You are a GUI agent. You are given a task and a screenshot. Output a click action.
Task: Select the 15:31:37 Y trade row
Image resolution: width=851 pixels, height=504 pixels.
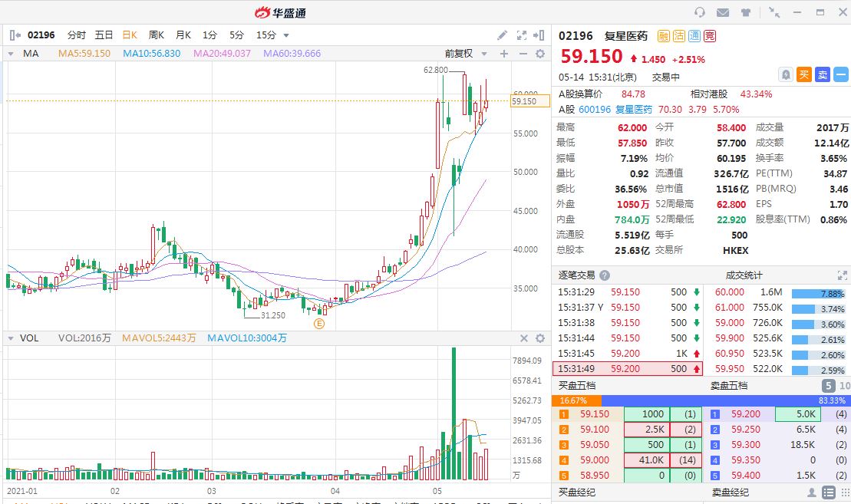(x=628, y=308)
